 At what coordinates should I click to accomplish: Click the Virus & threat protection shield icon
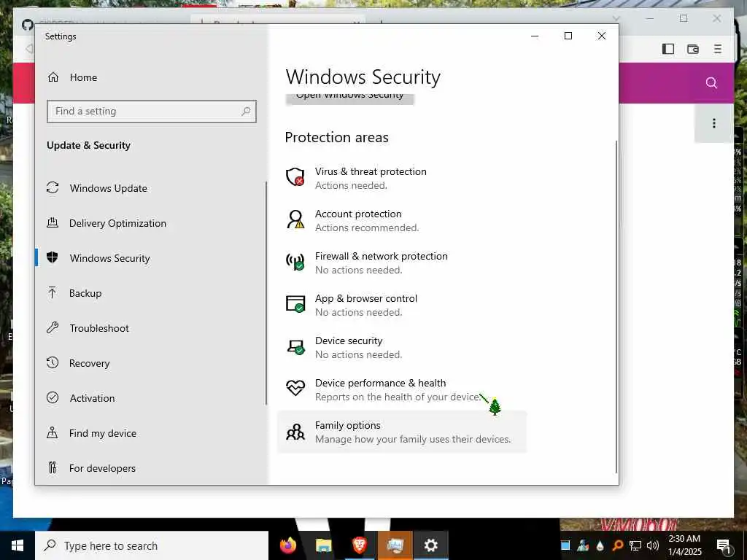295,177
